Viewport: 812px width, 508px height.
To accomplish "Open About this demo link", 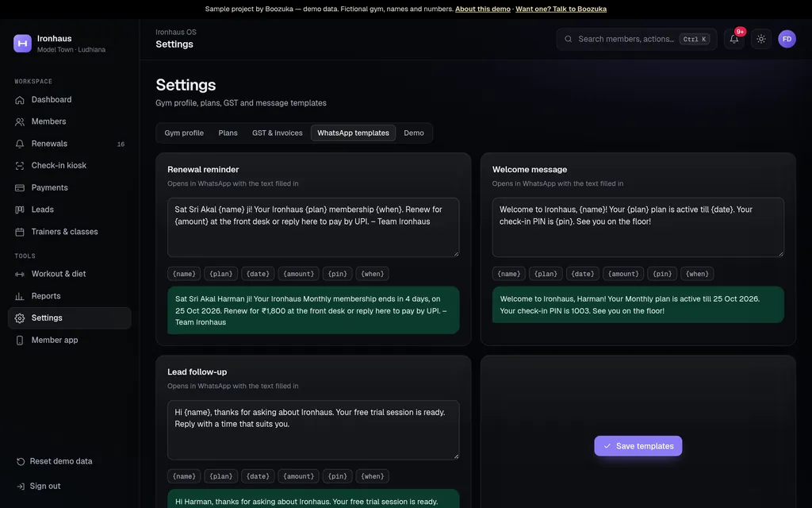I will point(483,9).
